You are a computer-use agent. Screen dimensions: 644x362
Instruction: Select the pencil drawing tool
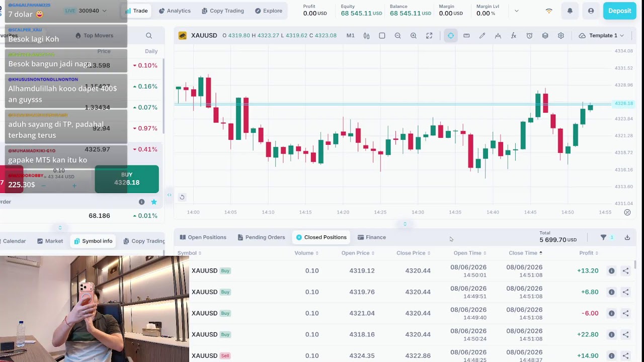482,36
